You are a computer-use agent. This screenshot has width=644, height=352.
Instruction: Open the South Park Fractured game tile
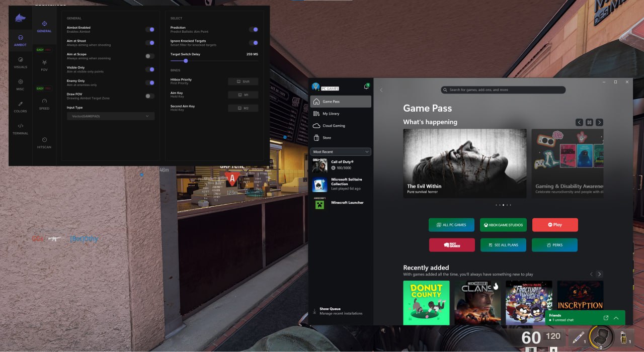pyautogui.click(x=529, y=303)
